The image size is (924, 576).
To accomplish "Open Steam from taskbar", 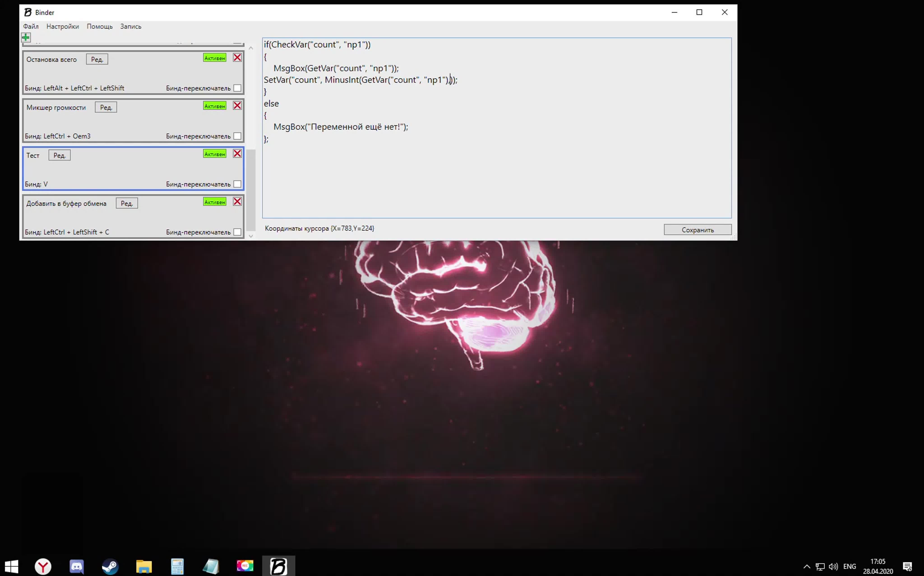I will coord(110,566).
